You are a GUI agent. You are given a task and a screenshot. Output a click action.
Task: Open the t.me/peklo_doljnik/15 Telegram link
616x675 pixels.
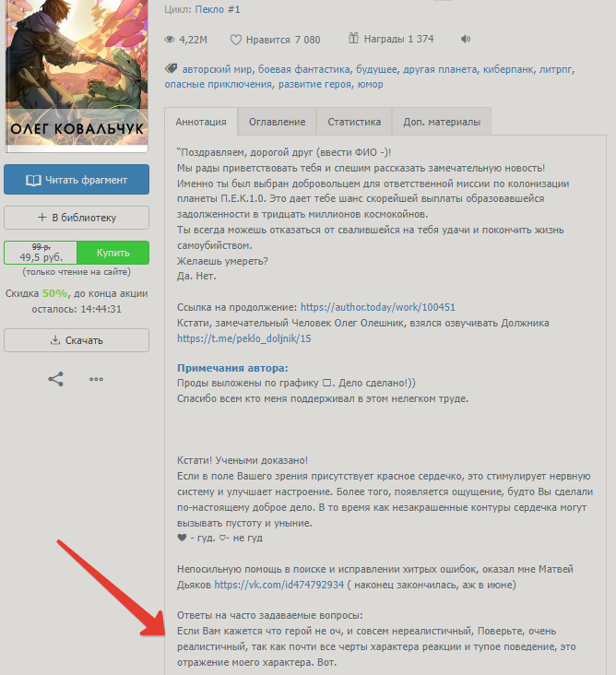(x=244, y=338)
